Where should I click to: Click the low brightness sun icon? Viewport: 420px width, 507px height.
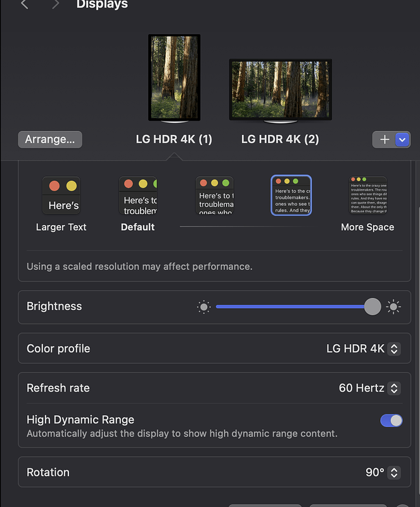pos(204,307)
